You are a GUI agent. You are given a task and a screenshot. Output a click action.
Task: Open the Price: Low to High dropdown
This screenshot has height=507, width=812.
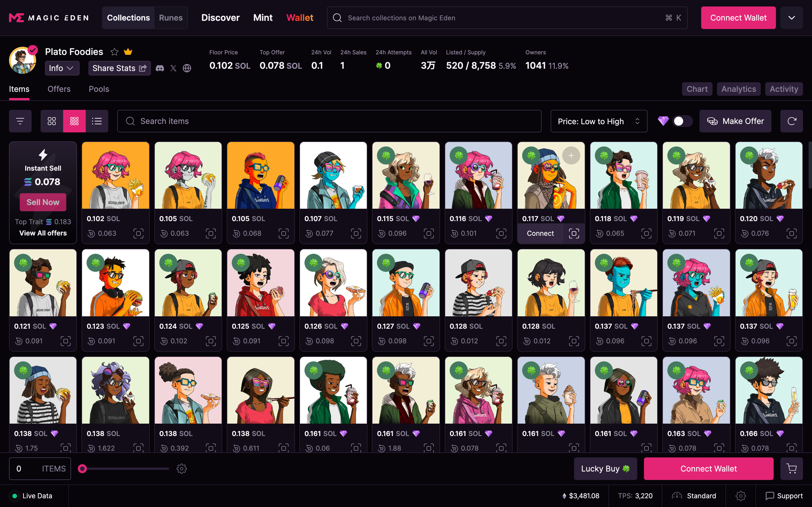click(599, 121)
